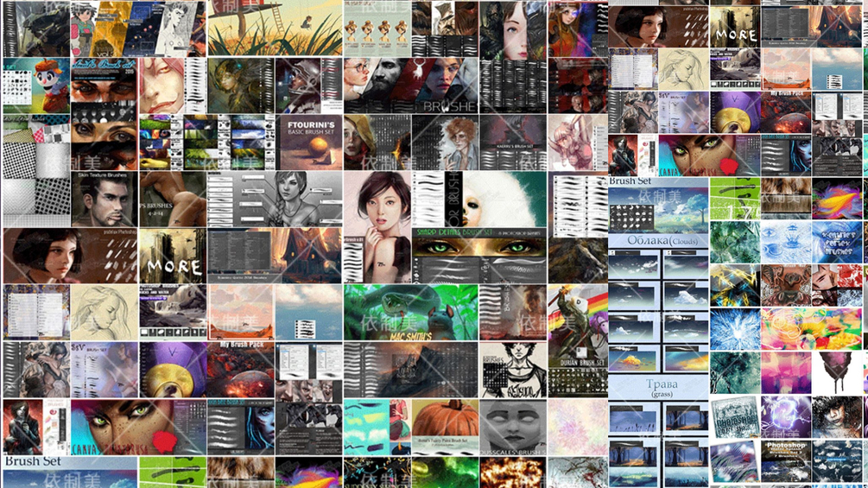The width and height of the screenshot is (868, 488).
Task: Select the grey mask face Dusscales thumbnail
Action: click(513, 428)
